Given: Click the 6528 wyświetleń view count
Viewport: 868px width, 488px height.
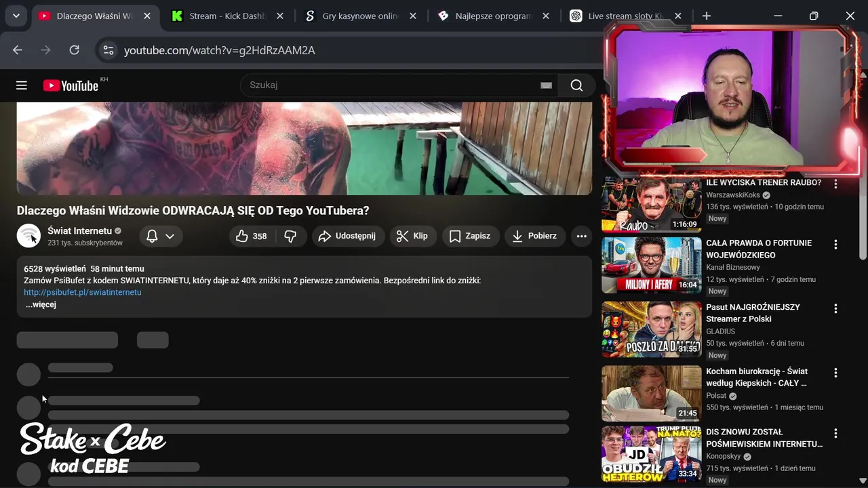Looking at the screenshot, I should click(x=55, y=269).
